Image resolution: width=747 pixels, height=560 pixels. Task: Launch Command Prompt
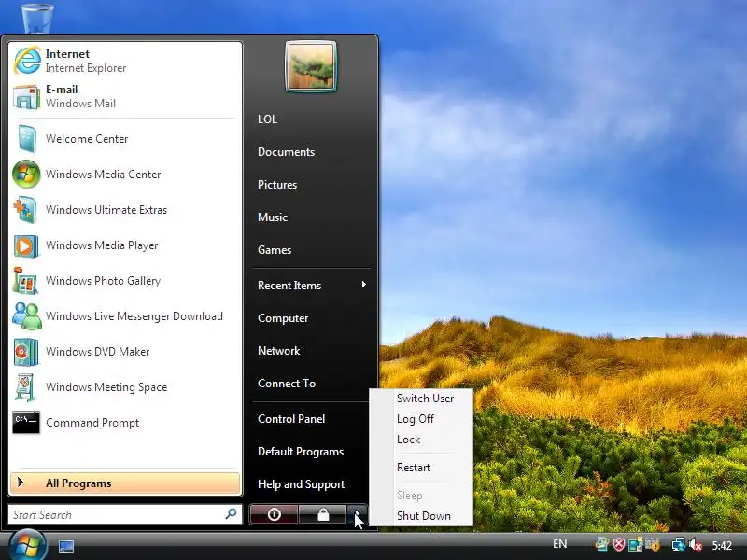pos(125,423)
